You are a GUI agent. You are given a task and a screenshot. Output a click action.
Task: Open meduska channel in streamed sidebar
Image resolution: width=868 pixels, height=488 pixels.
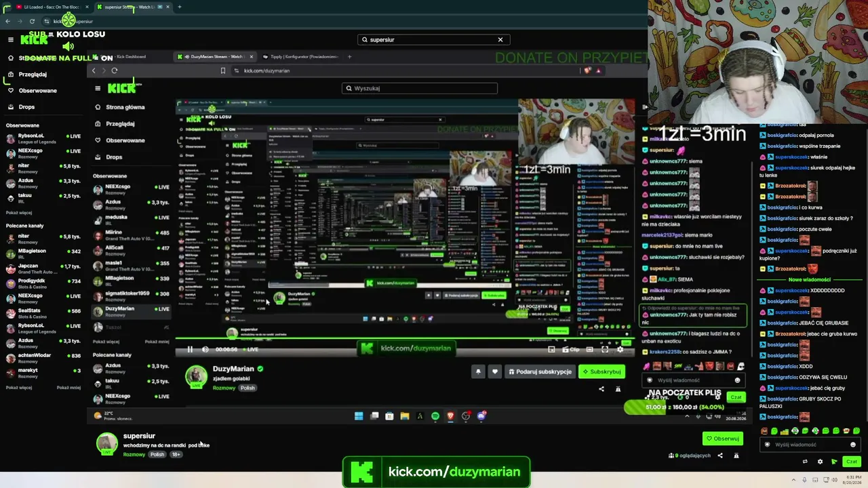coord(132,220)
